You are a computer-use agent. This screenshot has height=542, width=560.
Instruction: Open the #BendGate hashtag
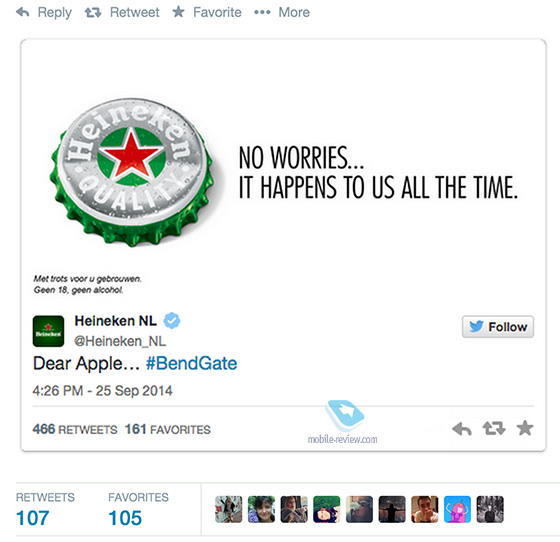tap(191, 363)
